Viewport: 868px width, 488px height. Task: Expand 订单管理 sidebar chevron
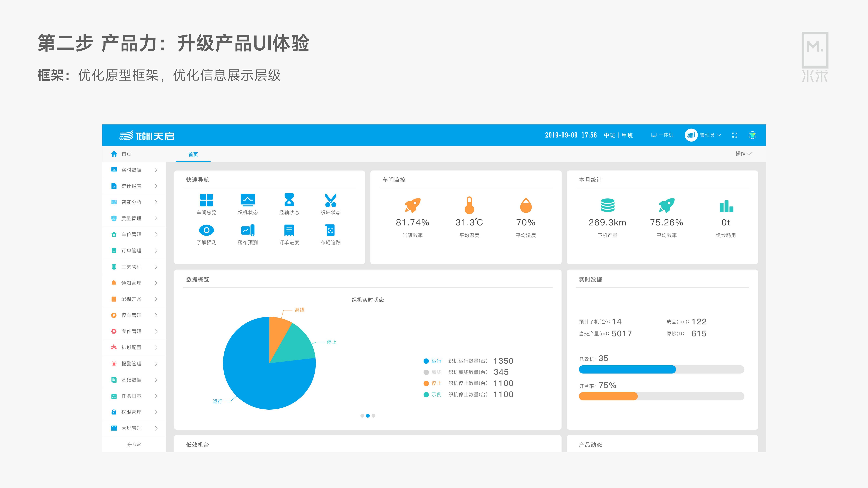click(156, 251)
